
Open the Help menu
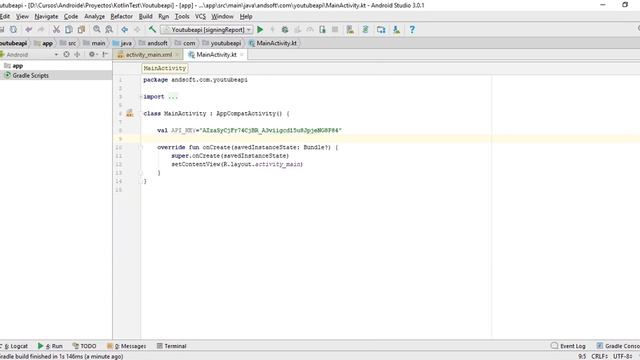[x=246, y=16]
